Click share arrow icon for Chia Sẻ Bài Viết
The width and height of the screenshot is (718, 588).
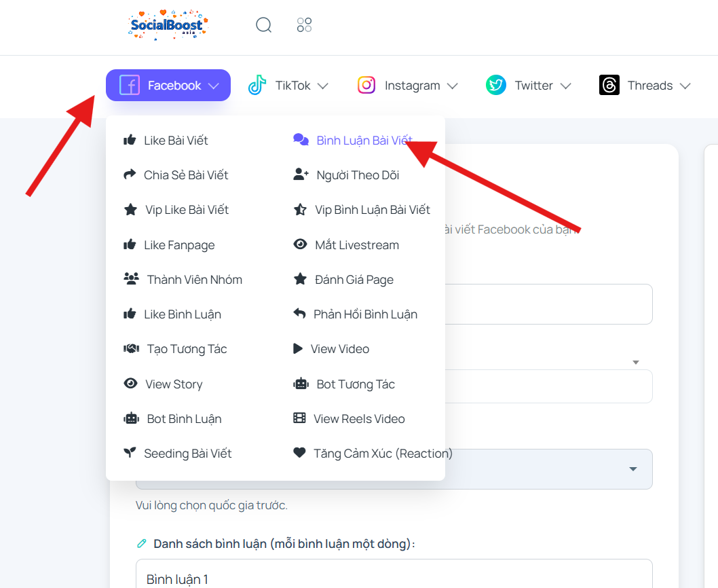click(x=130, y=174)
